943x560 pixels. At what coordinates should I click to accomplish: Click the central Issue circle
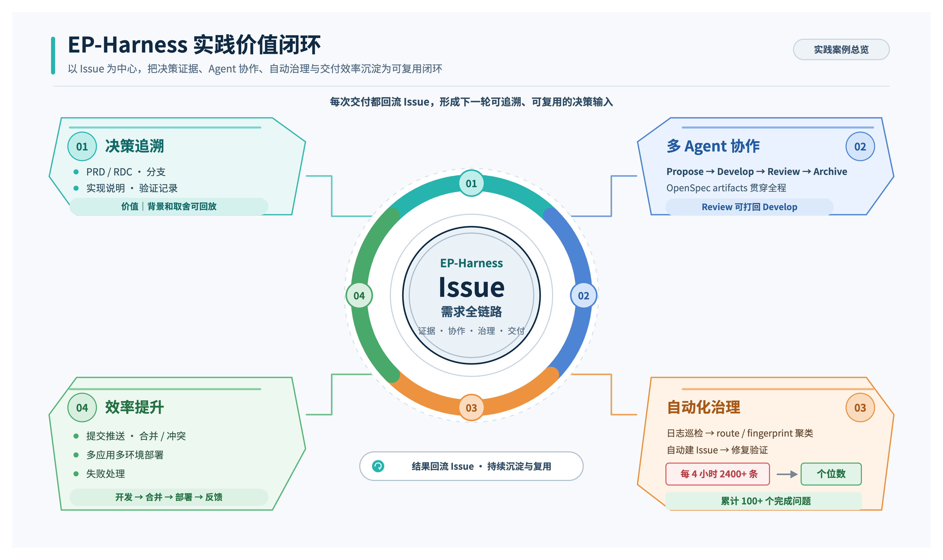[x=471, y=296]
